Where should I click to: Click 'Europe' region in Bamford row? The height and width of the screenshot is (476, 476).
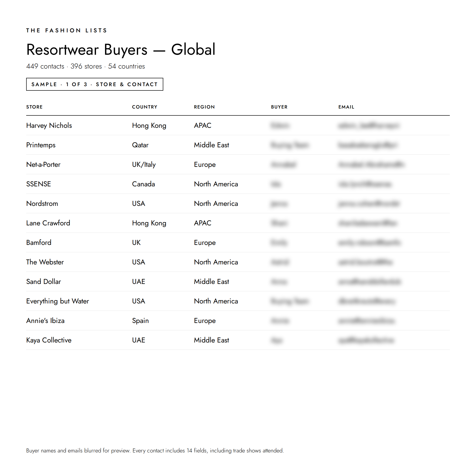point(205,243)
